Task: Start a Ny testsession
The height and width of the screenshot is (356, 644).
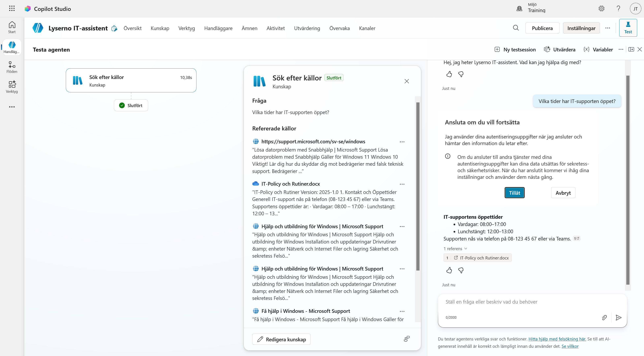Action: pos(515,49)
